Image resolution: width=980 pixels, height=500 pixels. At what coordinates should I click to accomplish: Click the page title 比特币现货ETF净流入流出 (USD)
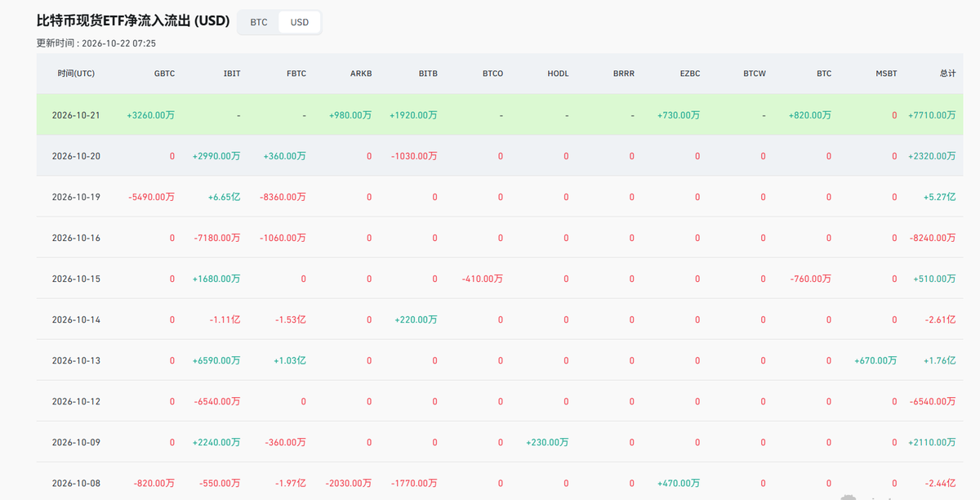tap(133, 20)
